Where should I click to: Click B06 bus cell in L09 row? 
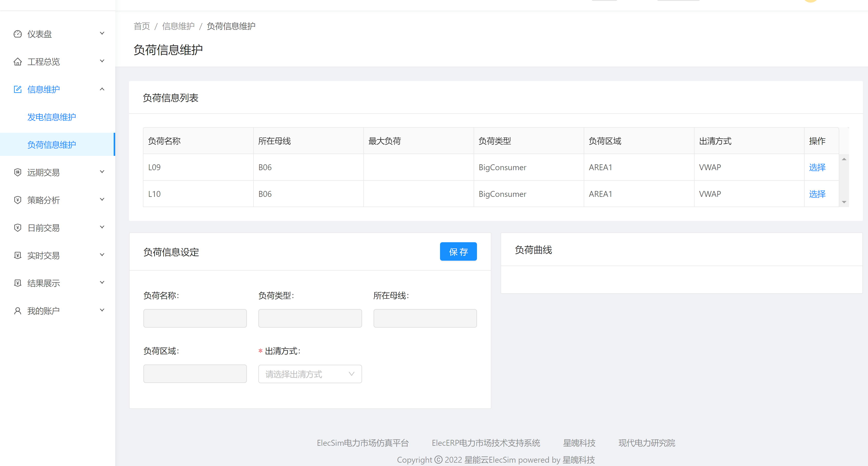click(308, 167)
